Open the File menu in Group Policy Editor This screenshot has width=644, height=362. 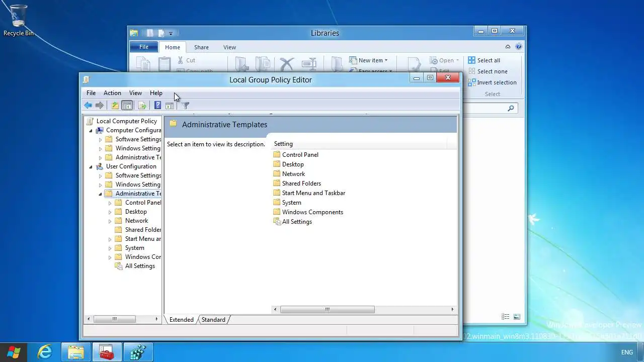[91, 93]
